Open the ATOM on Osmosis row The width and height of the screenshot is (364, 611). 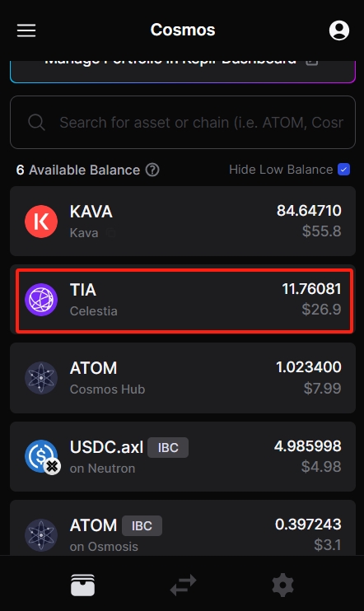[183, 528]
